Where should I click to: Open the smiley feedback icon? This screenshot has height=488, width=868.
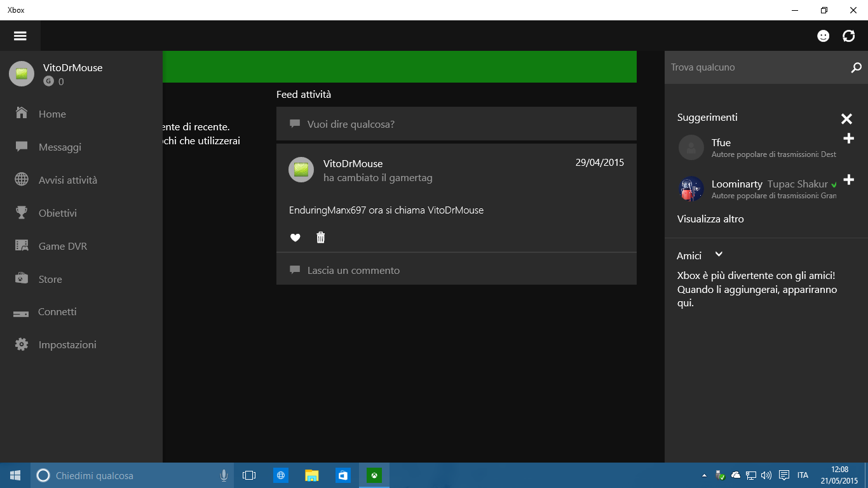824,36
